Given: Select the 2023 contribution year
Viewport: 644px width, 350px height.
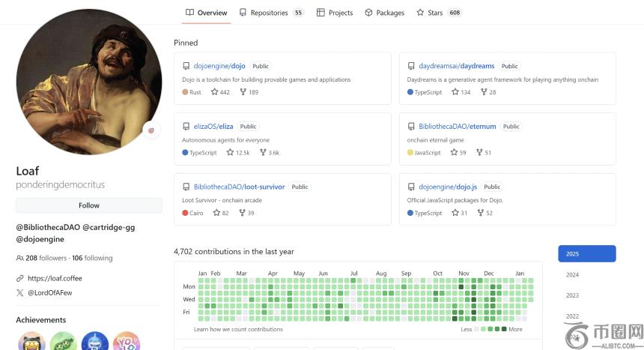Looking at the screenshot, I should point(572,295).
